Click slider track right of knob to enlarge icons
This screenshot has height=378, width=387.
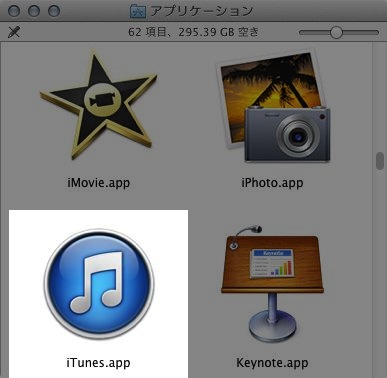pos(361,32)
